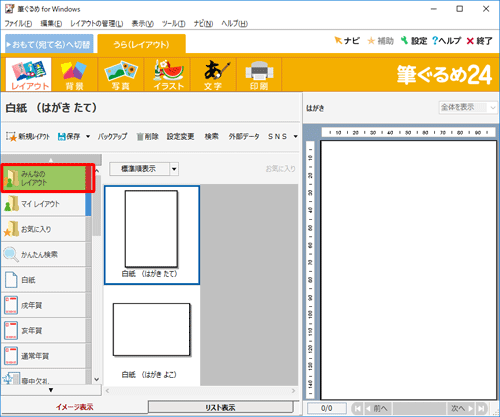Switch to おもて(宛て名)へ切替 tab

pos(49,44)
